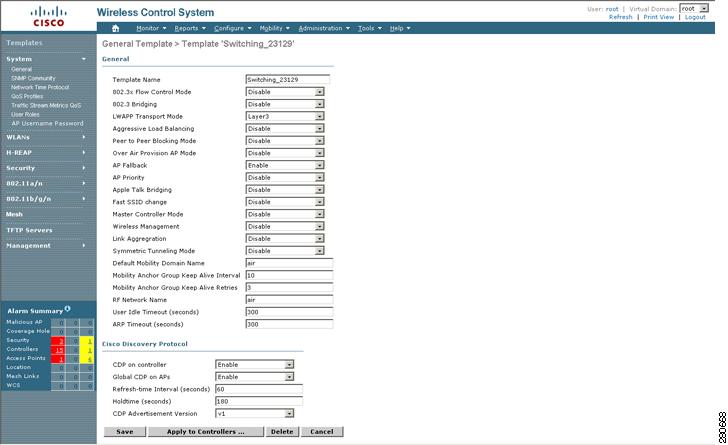Click Mobility Anchor Keep Alive Interval field
This screenshot has width=728, height=445.
(x=289, y=275)
